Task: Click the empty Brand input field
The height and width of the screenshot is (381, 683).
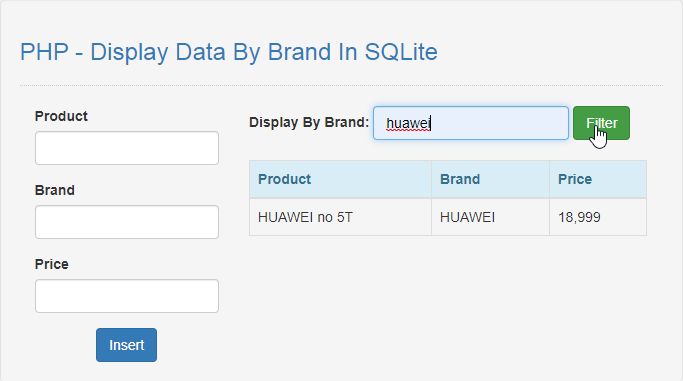Action: click(127, 222)
